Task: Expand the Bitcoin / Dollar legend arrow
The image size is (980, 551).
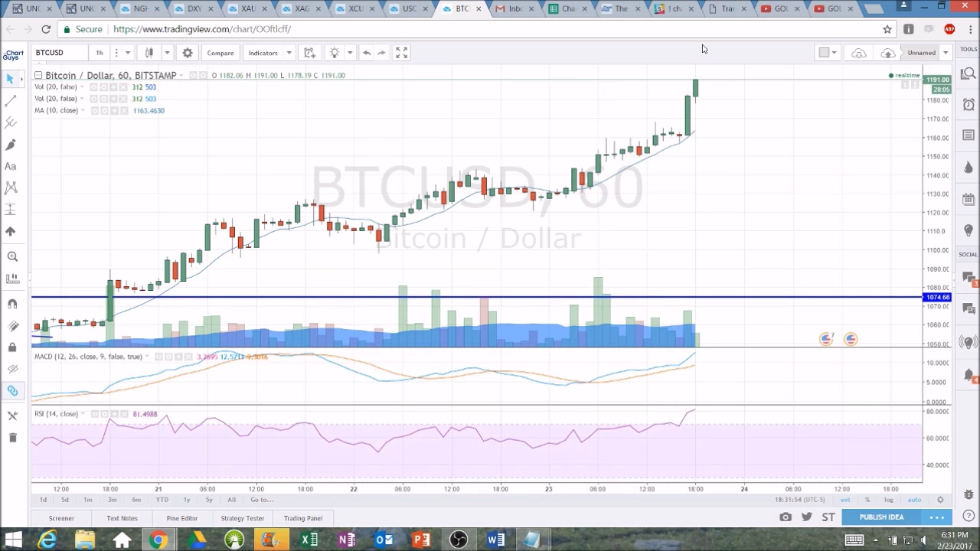Action: click(180, 75)
